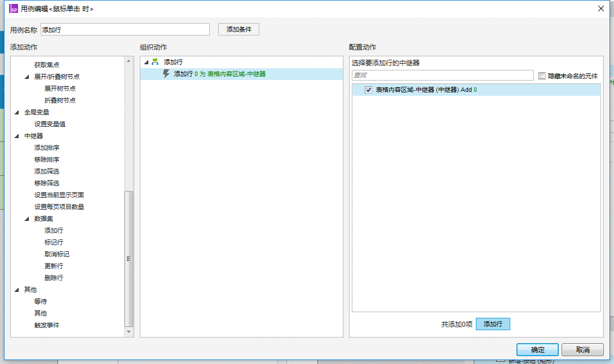Click the Axure RP logo icon in title bar
Image resolution: width=614 pixels, height=364 pixels.
point(14,8)
